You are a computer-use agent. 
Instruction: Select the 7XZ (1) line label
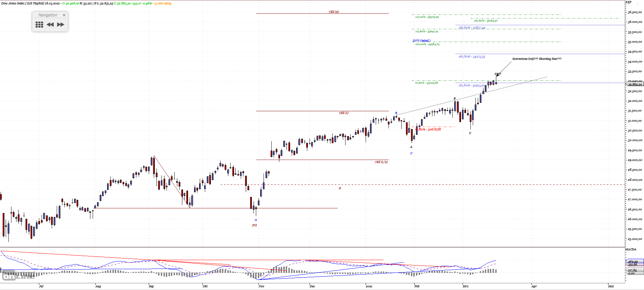(343, 113)
